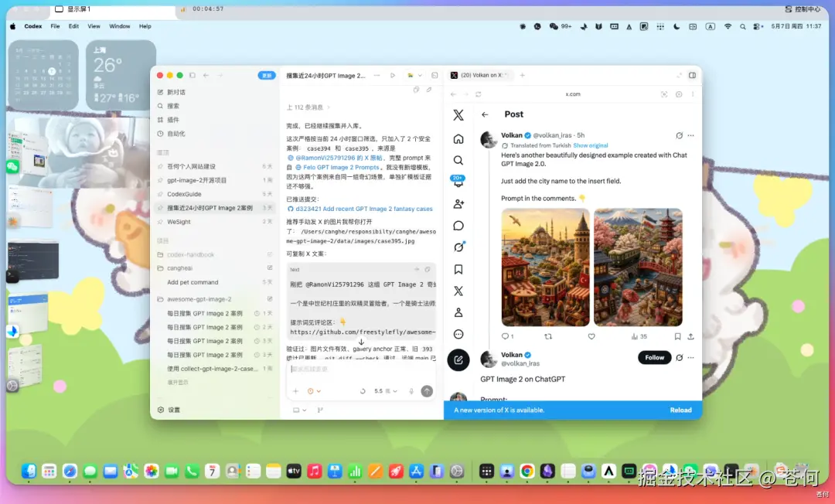Go back using Post arrow
Image resolution: width=835 pixels, height=504 pixels.
click(485, 114)
